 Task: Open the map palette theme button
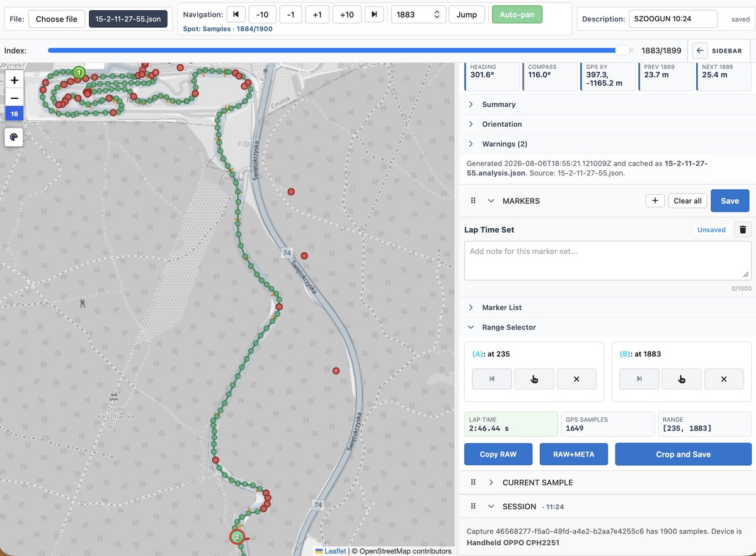(14, 137)
